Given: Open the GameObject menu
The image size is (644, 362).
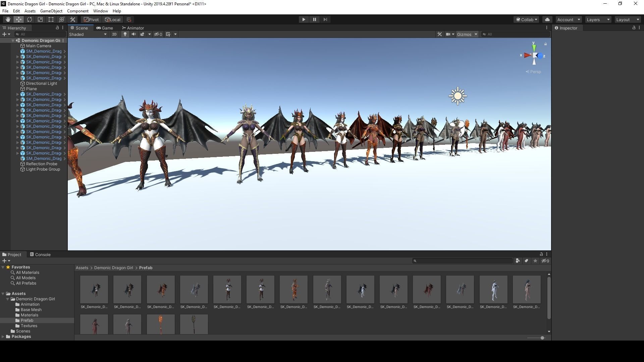Looking at the screenshot, I should (x=51, y=11).
